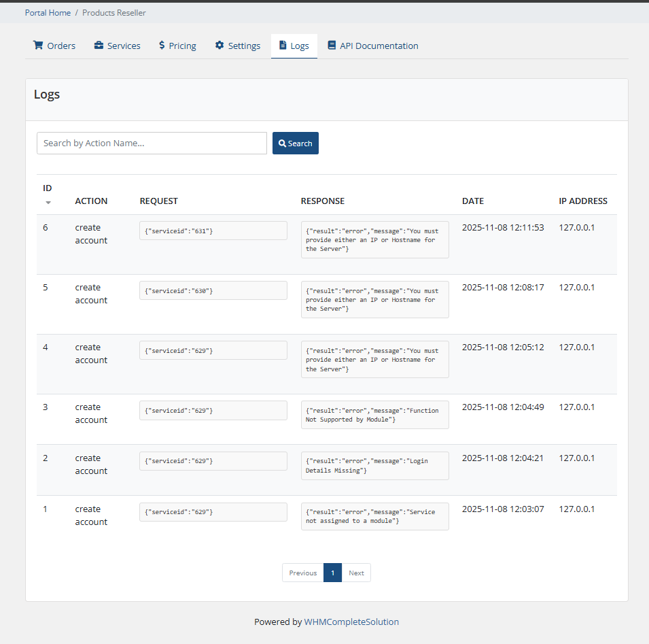Image resolution: width=649 pixels, height=644 pixels.
Task: Select the request text of log ID 6
Action: click(x=213, y=230)
